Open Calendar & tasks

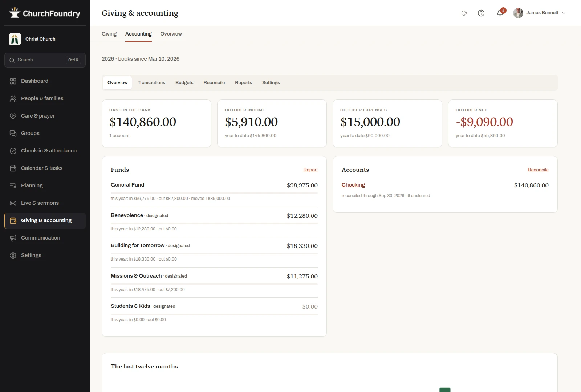[x=45, y=168]
